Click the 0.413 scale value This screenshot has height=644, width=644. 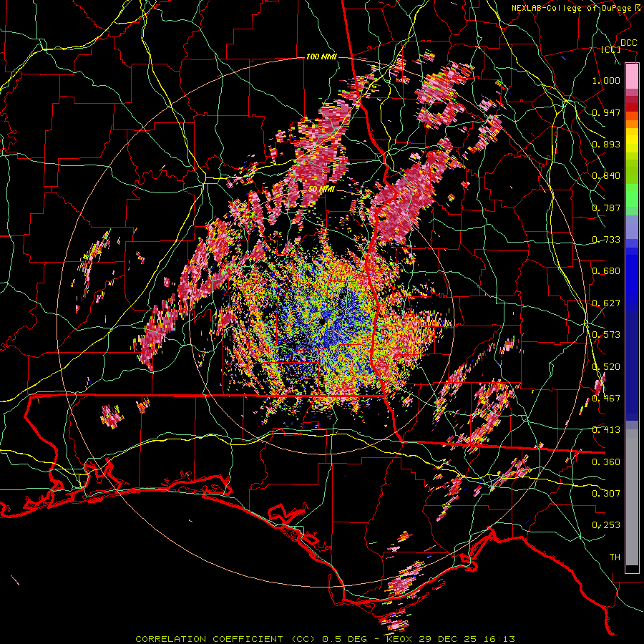[x=606, y=430]
